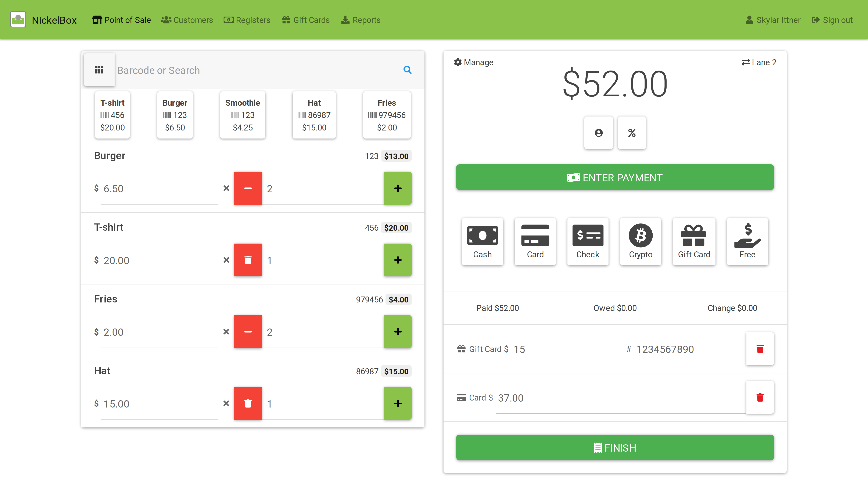Choose Check payment method
The width and height of the screenshot is (868, 488).
point(588,241)
